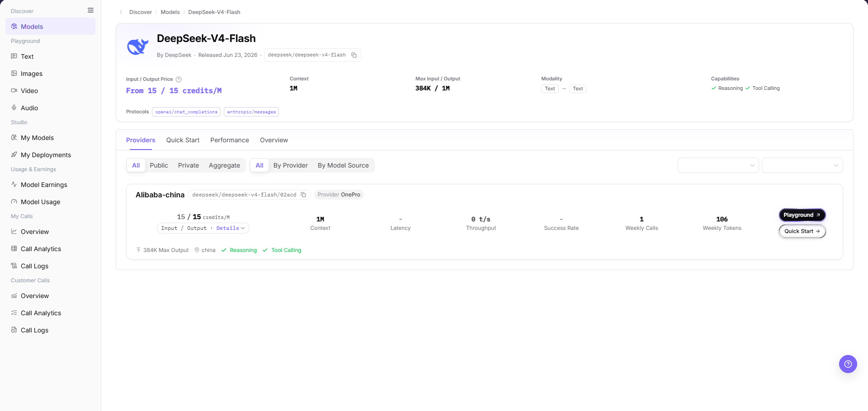Click the "By DeepSeek" author text
This screenshot has height=411, width=868.
[x=174, y=55]
